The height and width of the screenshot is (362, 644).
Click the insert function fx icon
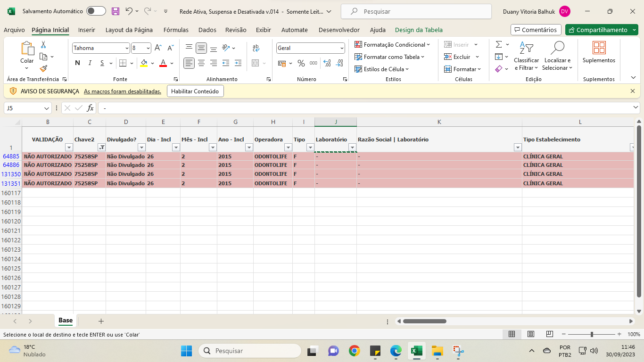(90, 108)
